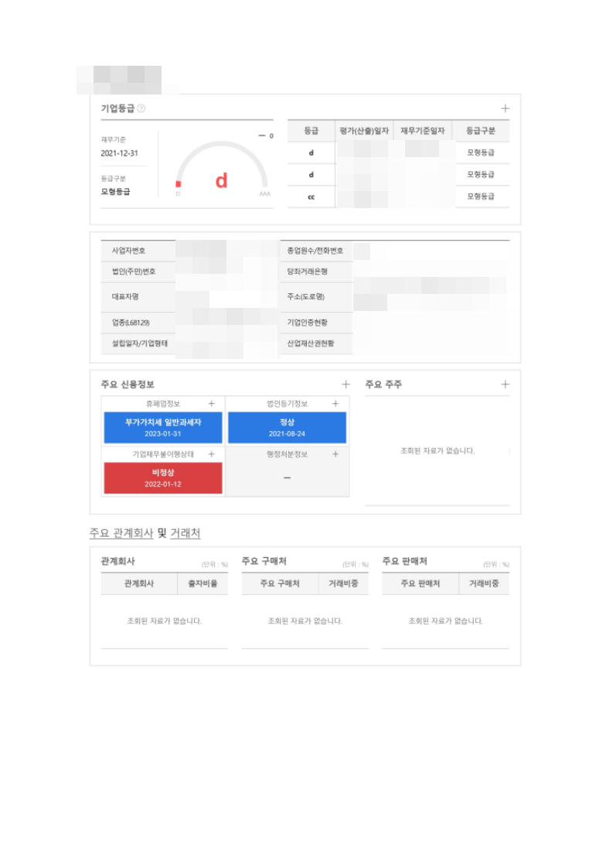Click the 등급구분 column header
Image resolution: width=613 pixels, height=868 pixels.
pos(481,131)
